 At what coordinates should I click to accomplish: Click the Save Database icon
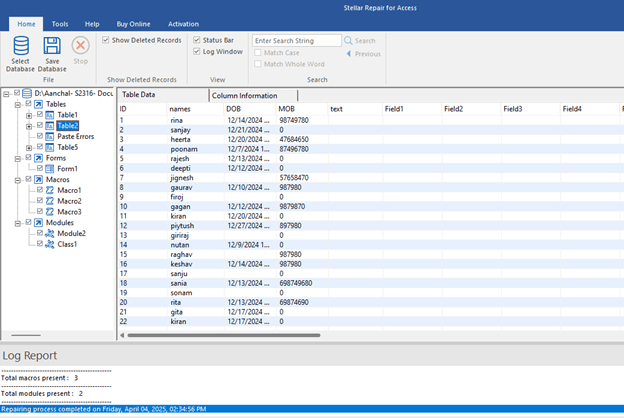pyautogui.click(x=52, y=46)
